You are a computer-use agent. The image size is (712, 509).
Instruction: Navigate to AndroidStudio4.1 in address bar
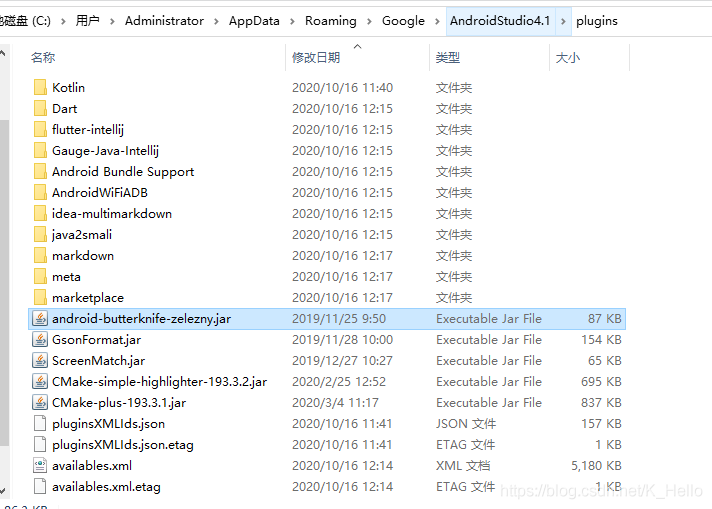click(500, 21)
